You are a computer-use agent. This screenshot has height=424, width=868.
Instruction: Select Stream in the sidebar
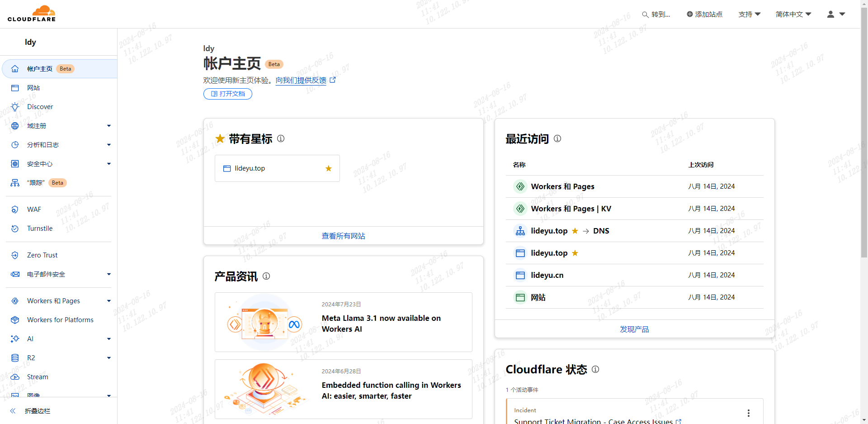38,377
